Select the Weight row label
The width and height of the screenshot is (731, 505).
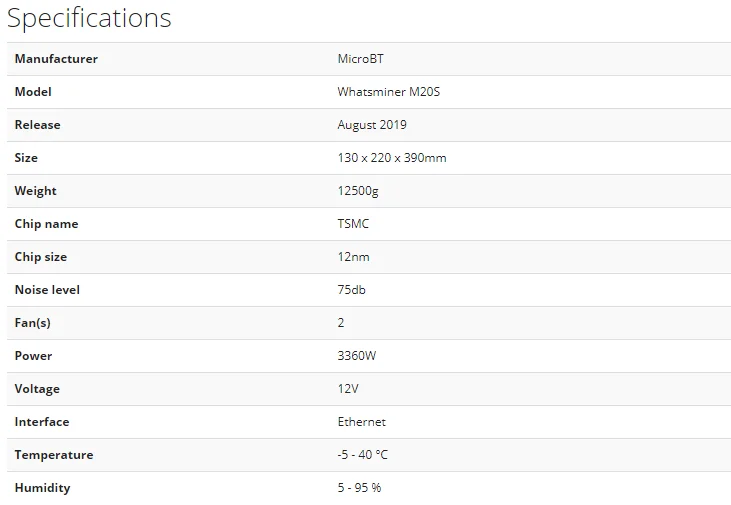[x=35, y=191]
